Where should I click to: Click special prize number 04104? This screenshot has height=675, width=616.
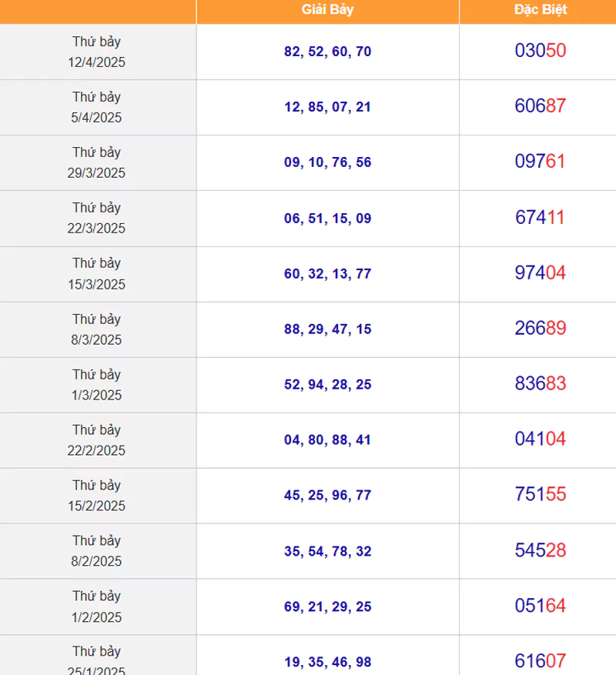click(541, 439)
